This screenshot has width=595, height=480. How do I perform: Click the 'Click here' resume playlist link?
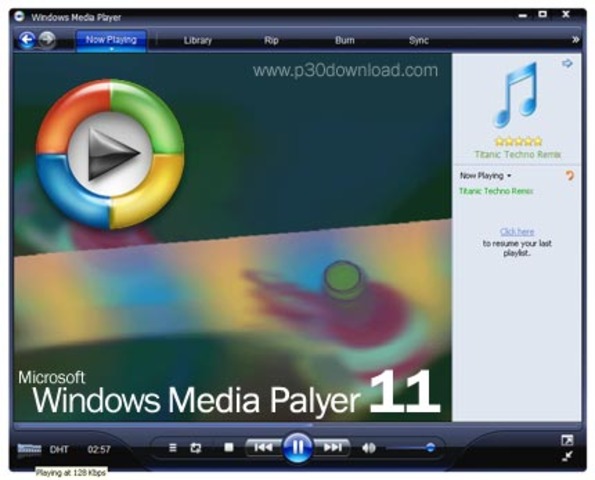[517, 231]
